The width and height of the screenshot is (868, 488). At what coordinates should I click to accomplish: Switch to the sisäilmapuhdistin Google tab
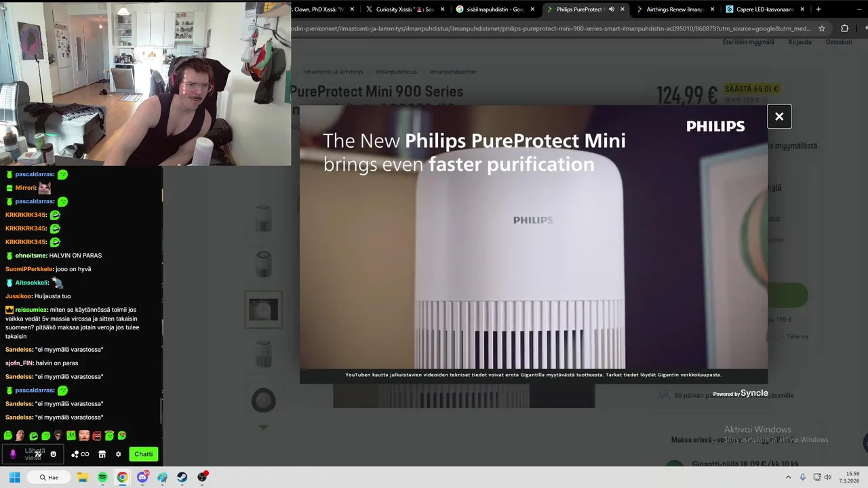pyautogui.click(x=495, y=9)
